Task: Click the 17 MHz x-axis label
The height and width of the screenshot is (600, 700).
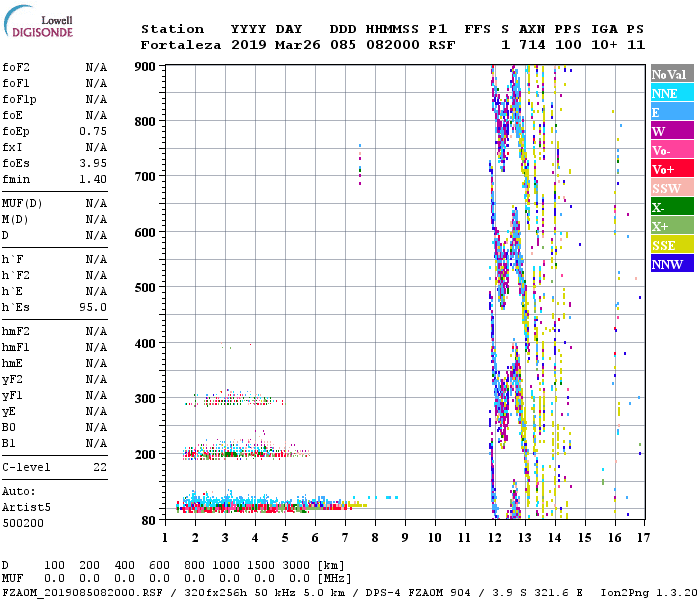Action: coord(643,538)
